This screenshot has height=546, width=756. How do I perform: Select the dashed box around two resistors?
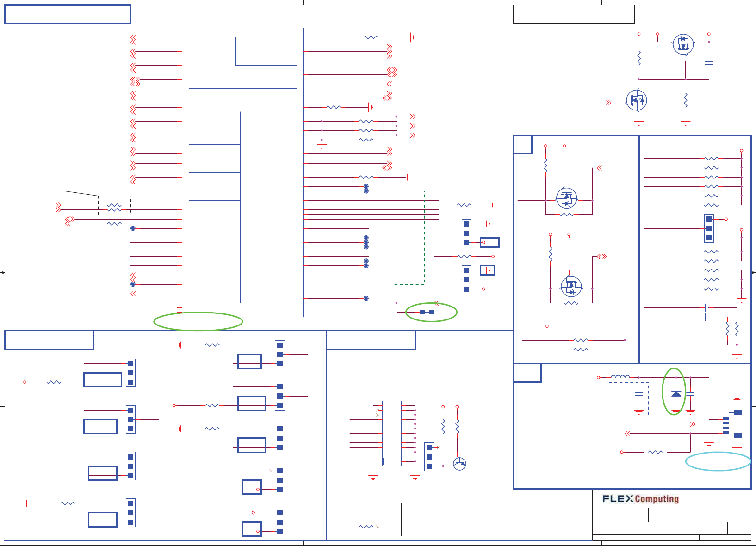114,205
